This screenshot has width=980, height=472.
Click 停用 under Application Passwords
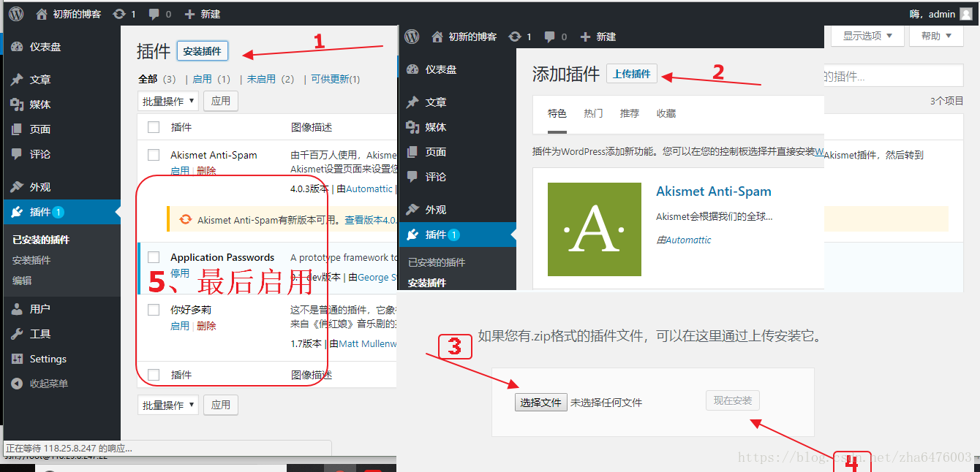coord(180,273)
